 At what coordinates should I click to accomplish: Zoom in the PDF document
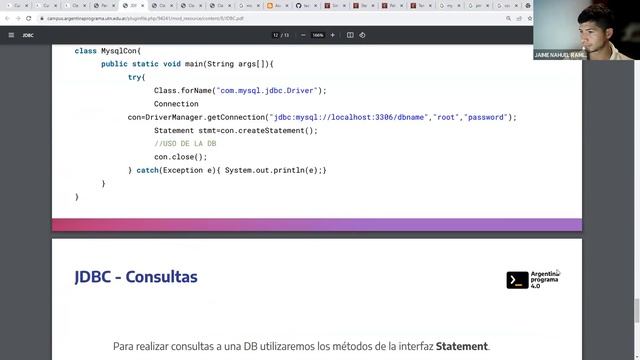[333, 35]
